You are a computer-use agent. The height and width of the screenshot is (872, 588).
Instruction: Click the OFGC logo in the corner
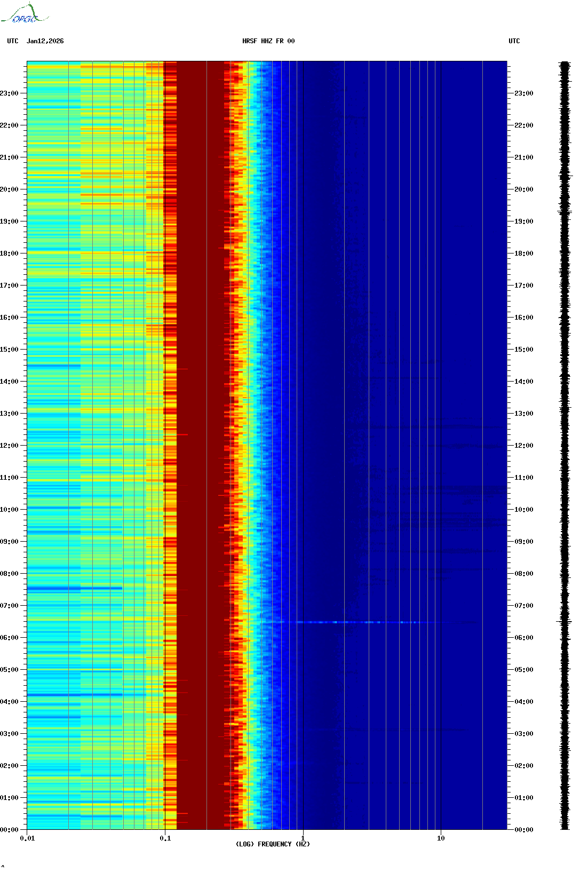[25, 14]
